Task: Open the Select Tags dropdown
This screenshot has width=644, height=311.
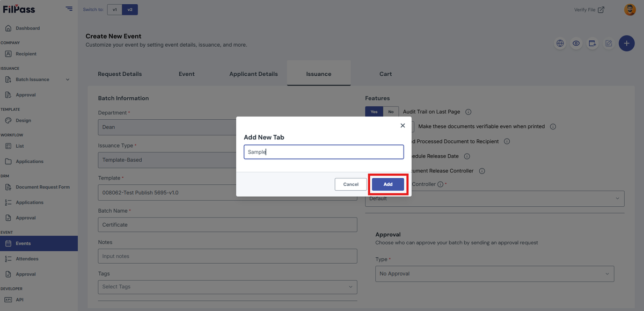Action: pos(228,286)
